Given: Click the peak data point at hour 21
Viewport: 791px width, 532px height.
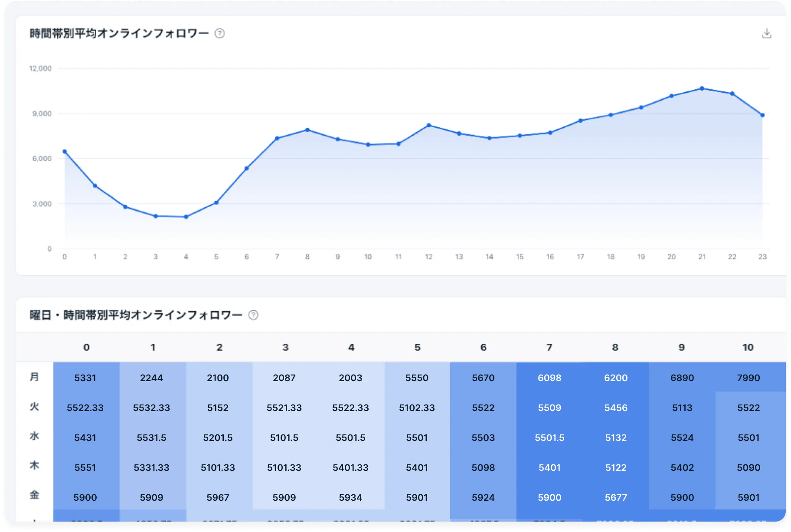Looking at the screenshot, I should [702, 88].
